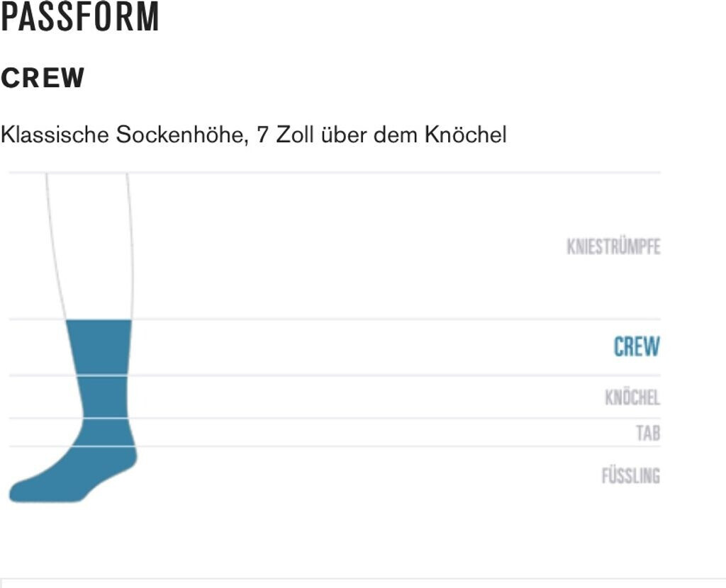Select the highlighted blue CREW label
The height and width of the screenshot is (588, 726).
point(636,347)
